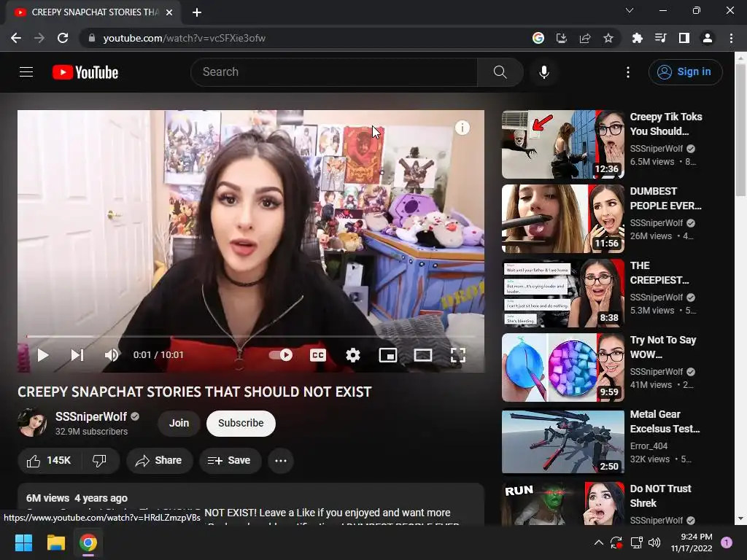
Task: Reload the page
Action: click(63, 38)
